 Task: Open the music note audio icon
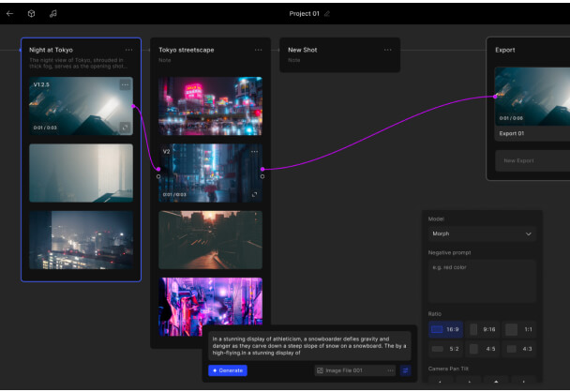53,14
